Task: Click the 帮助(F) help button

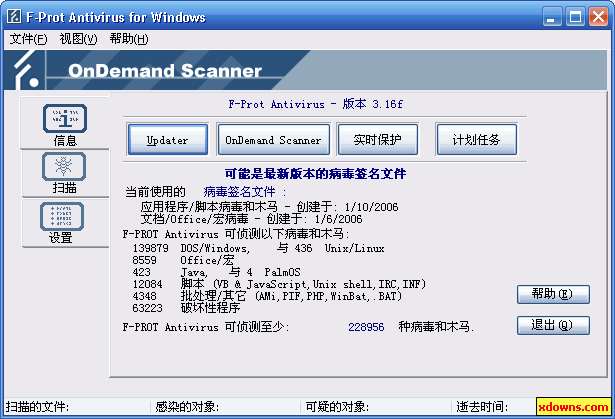Action: pyautogui.click(x=553, y=294)
